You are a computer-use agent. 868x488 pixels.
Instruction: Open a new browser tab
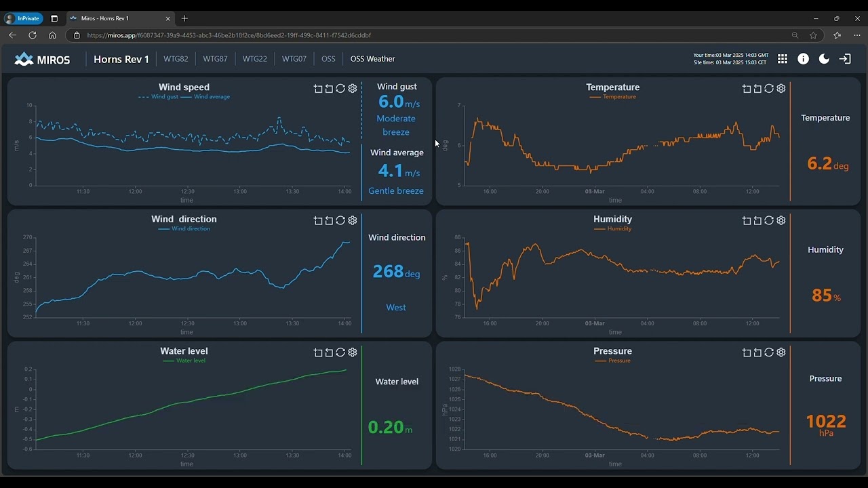tap(184, 18)
